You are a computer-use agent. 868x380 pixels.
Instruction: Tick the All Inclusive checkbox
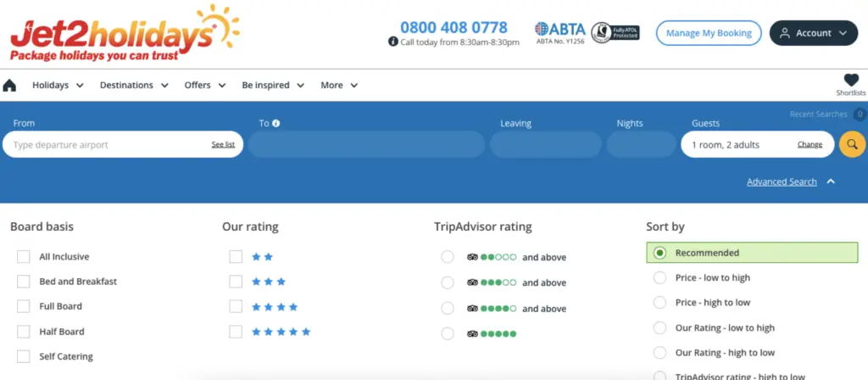(x=23, y=257)
